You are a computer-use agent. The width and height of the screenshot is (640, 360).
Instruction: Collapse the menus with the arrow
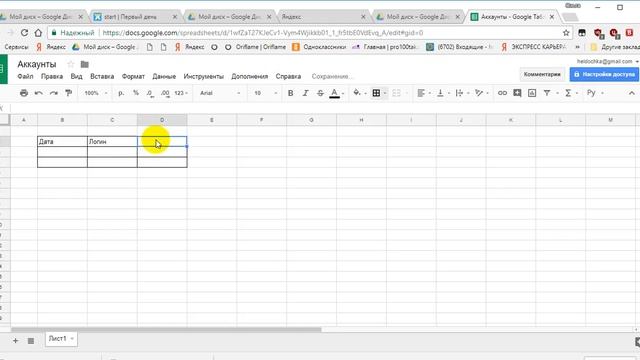tap(631, 93)
